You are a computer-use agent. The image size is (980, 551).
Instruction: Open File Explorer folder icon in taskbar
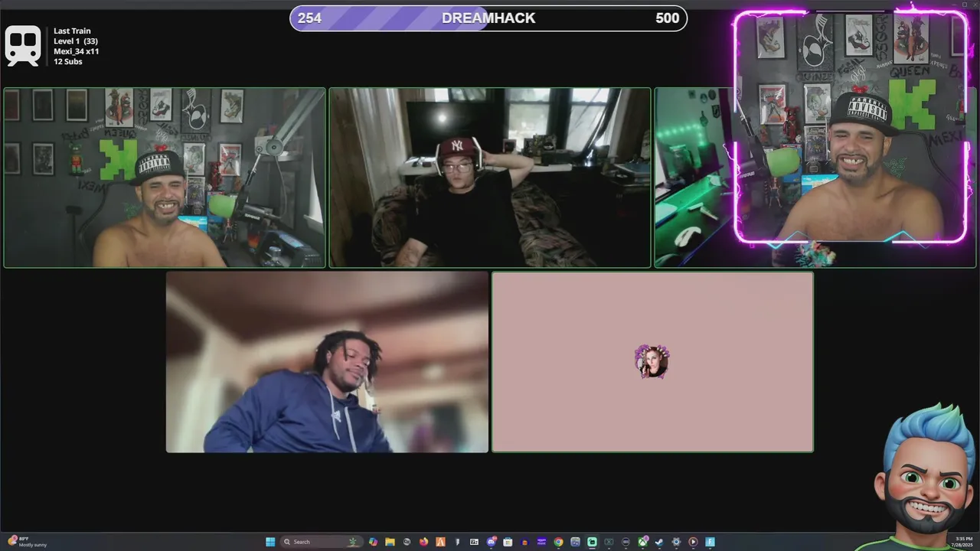pos(390,542)
